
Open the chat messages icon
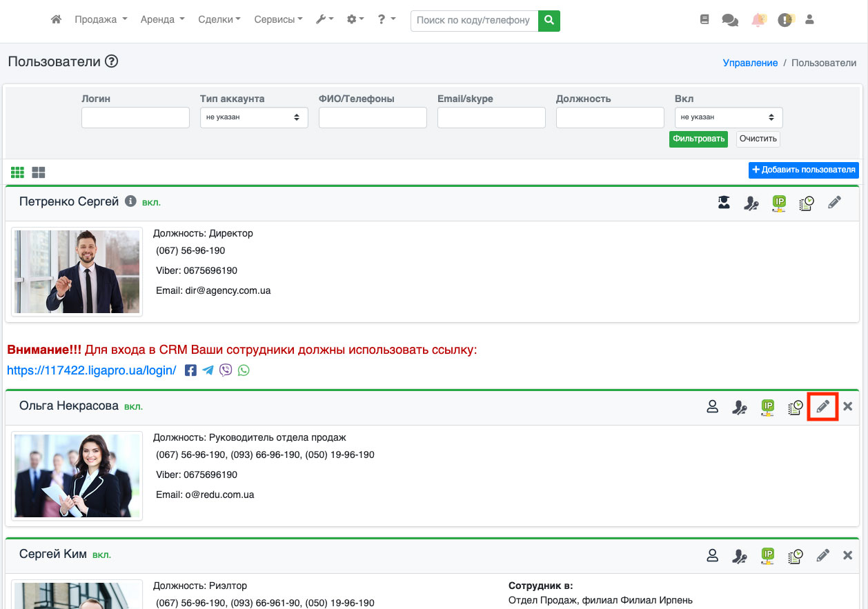click(729, 20)
